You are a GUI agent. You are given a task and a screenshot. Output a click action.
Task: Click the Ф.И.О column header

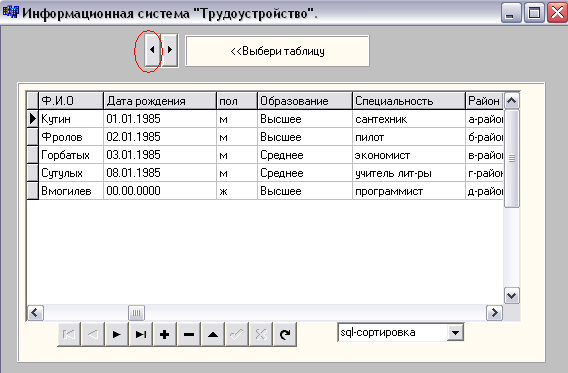click(x=71, y=101)
